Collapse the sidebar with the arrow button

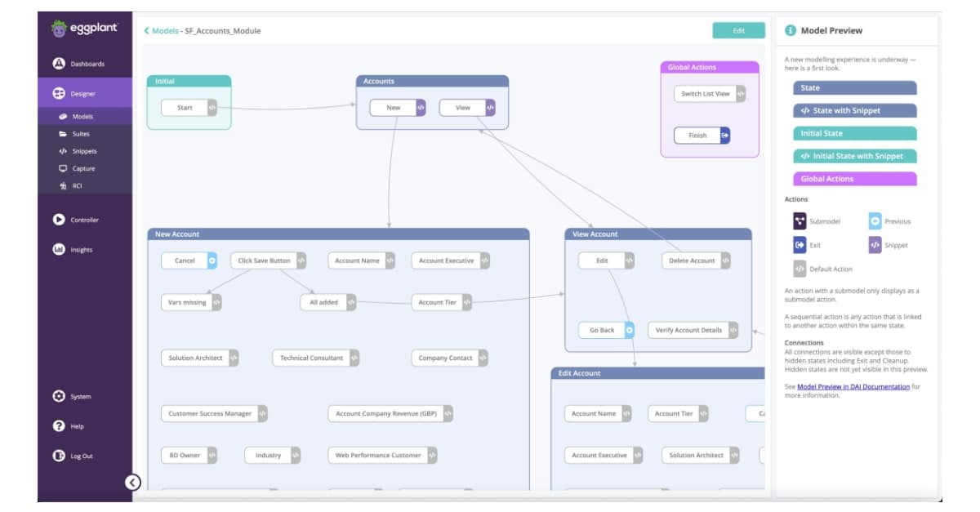[x=133, y=483]
